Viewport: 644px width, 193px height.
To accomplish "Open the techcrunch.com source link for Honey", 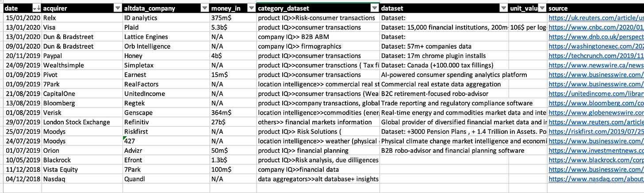I will click(x=596, y=56).
